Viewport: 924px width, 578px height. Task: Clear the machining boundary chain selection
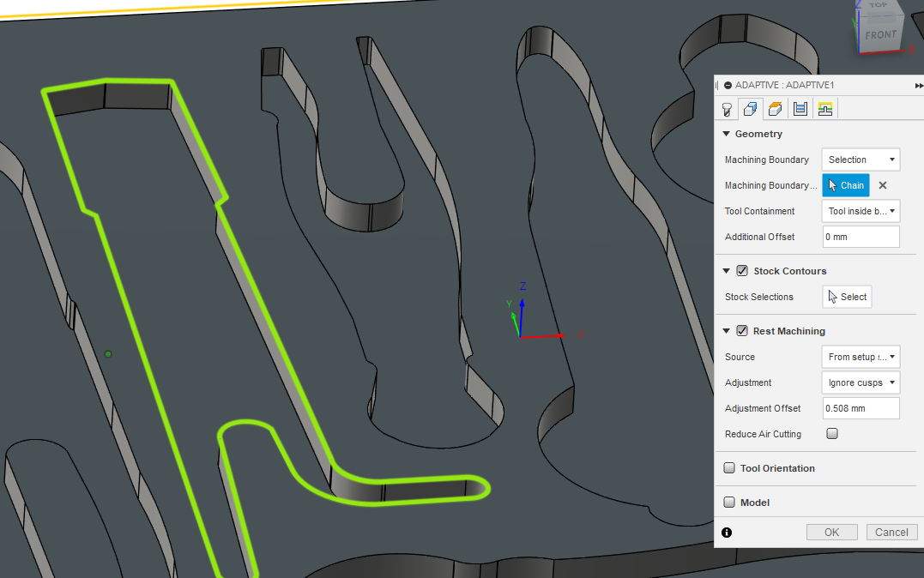[883, 185]
